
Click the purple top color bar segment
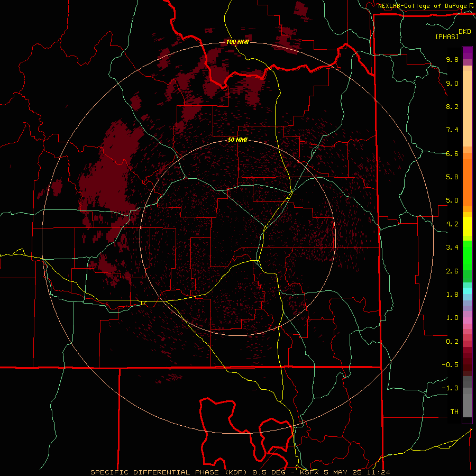[467, 53]
